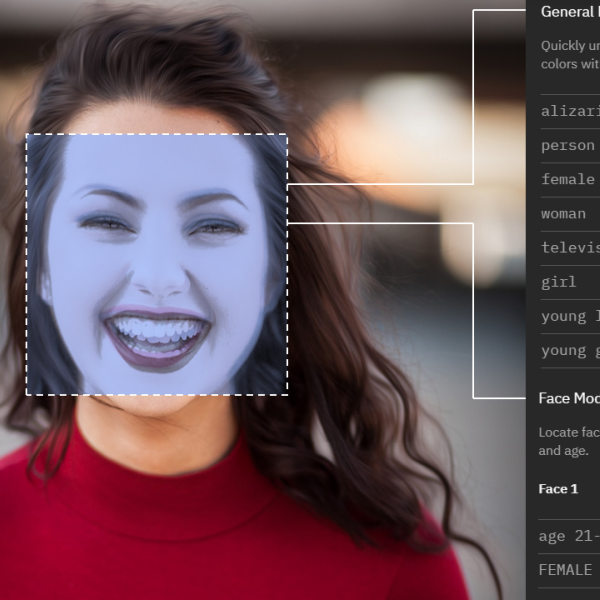Select the "young g" tag row

tap(570, 351)
